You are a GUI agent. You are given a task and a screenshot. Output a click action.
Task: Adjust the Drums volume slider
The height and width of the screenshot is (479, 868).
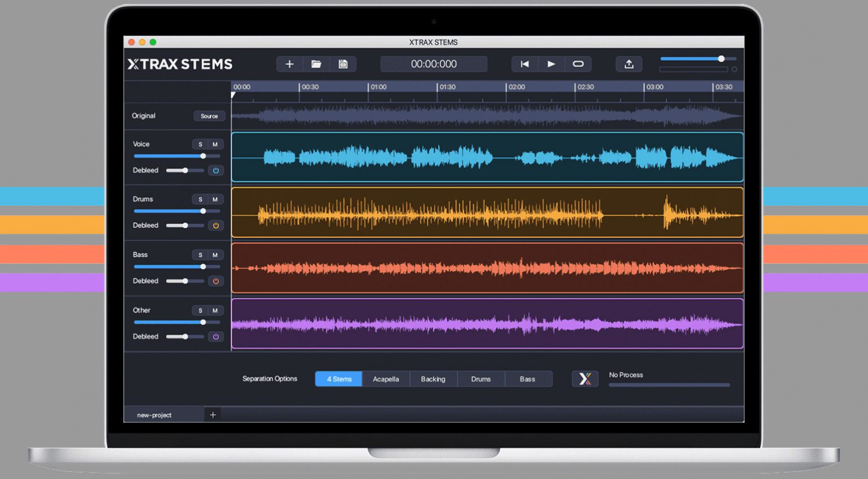(x=177, y=211)
